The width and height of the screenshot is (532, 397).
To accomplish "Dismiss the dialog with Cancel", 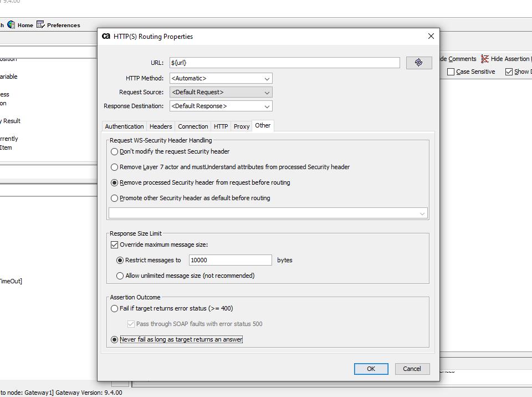I will tap(412, 369).
